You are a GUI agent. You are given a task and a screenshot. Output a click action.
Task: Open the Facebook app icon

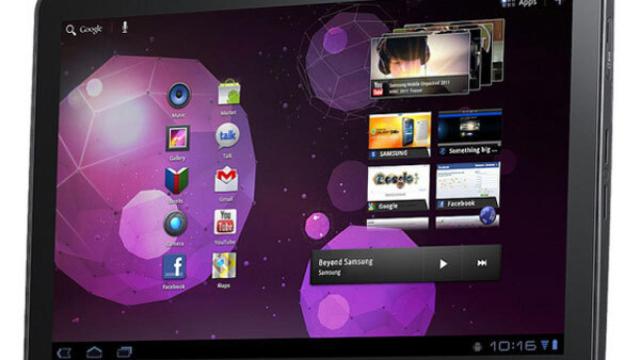pyautogui.click(x=175, y=267)
